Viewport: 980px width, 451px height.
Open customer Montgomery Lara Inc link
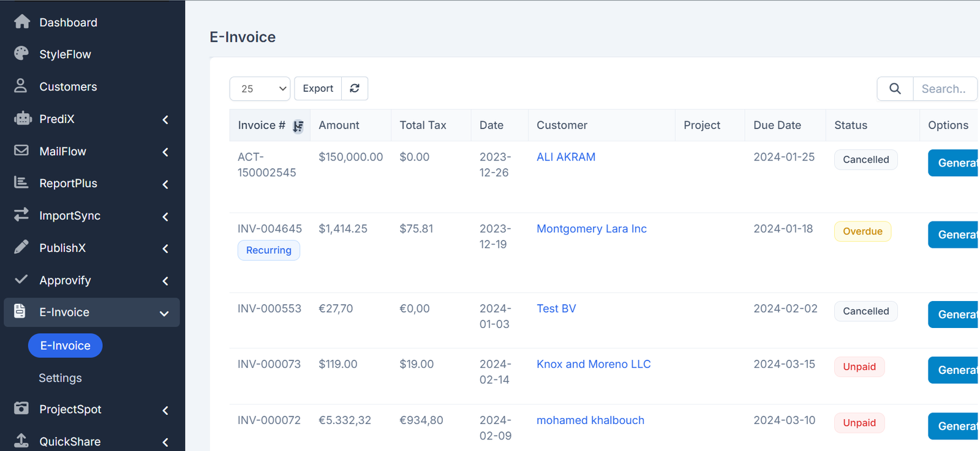591,229
